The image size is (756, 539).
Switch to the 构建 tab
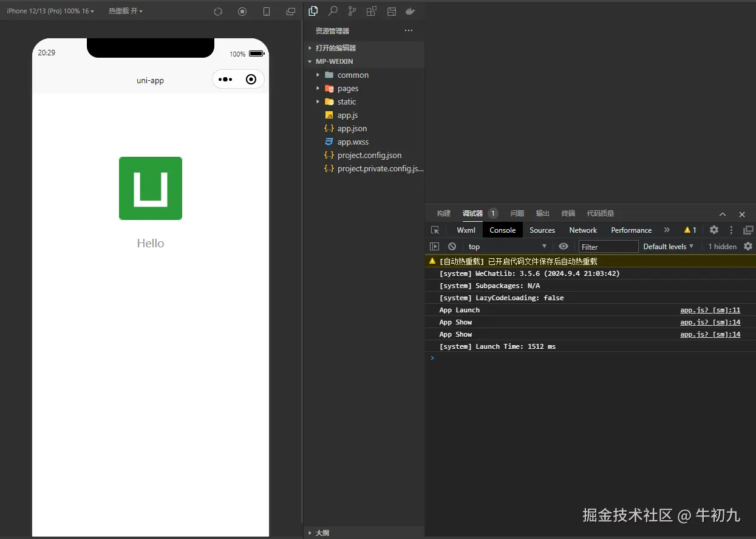(x=444, y=213)
